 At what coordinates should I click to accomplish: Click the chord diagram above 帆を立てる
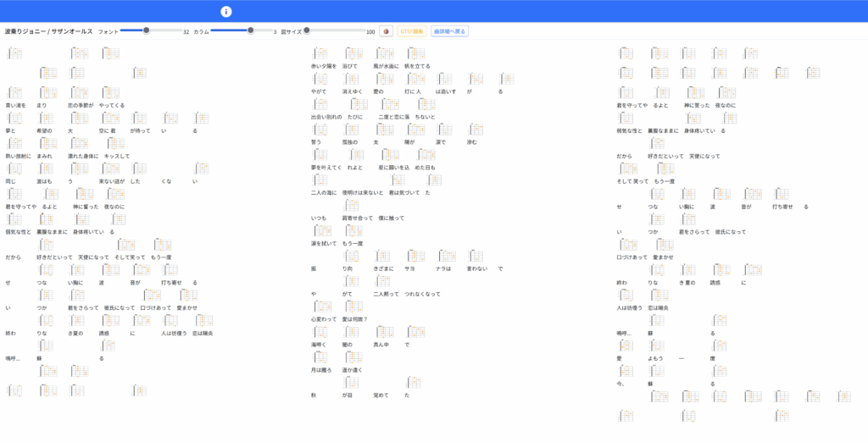pos(415,53)
